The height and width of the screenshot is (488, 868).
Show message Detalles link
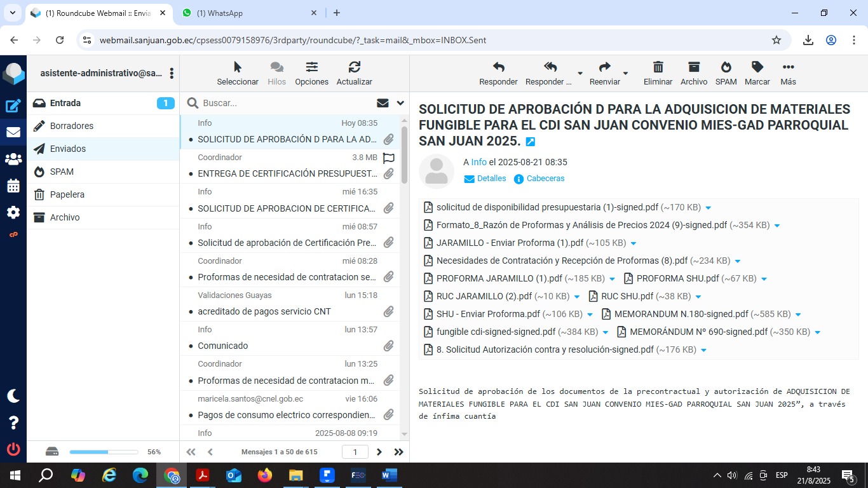click(491, 179)
